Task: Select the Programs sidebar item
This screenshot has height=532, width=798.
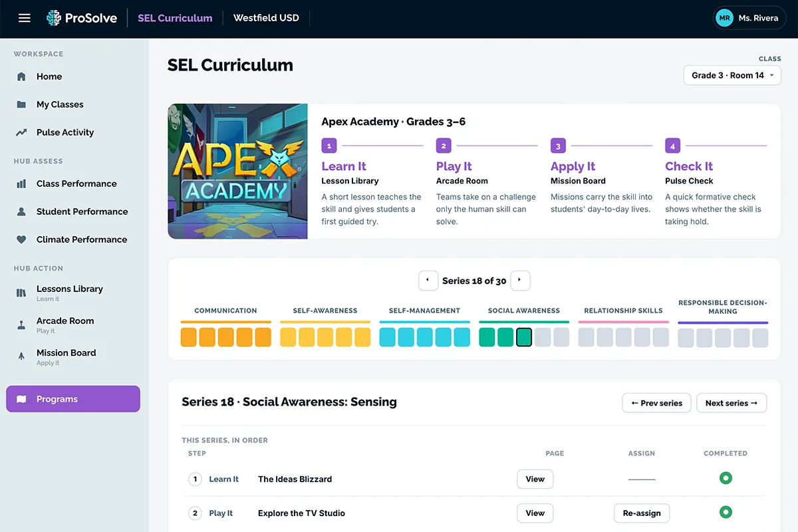Action: click(73, 399)
